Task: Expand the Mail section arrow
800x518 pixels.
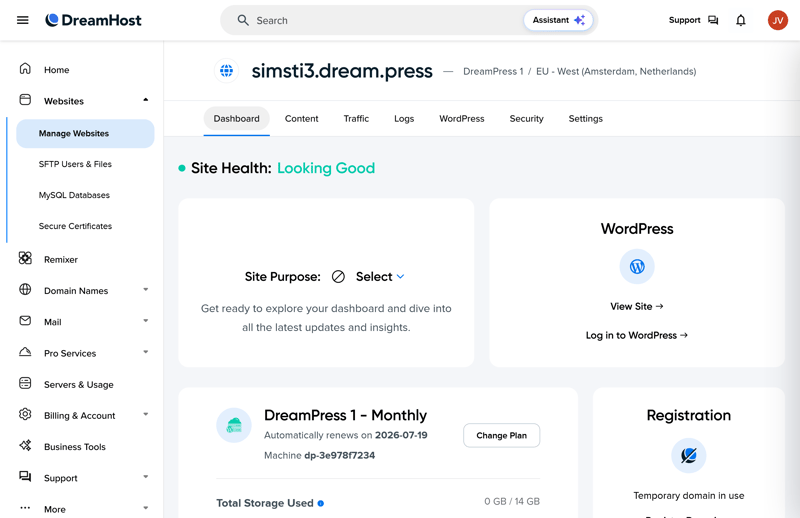Action: (145, 320)
